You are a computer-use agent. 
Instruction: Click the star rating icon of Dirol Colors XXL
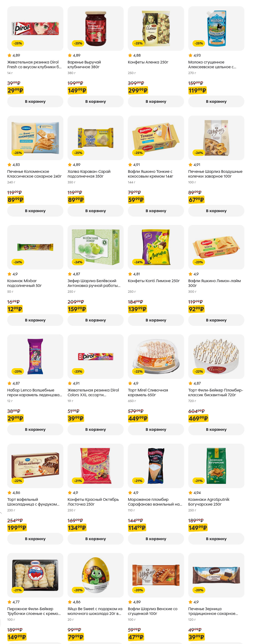(x=70, y=383)
